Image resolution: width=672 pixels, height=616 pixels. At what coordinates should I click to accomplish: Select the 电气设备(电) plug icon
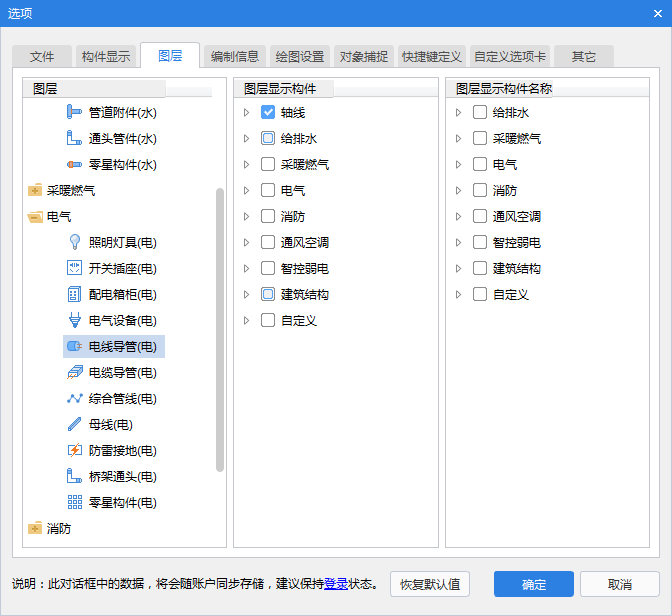(x=74, y=320)
